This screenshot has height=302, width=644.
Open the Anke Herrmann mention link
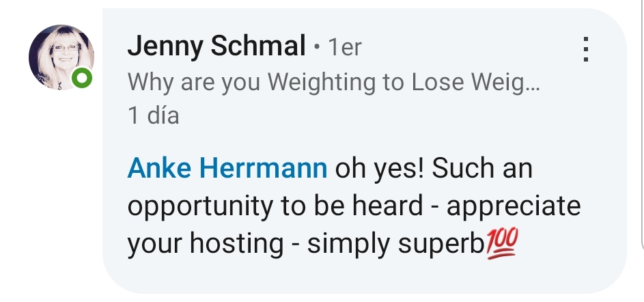[x=227, y=169]
